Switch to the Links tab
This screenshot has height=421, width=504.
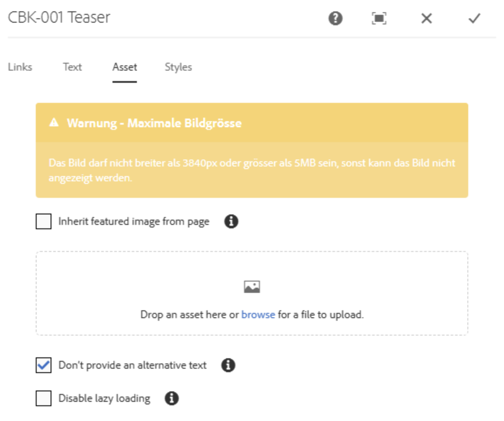[x=20, y=67]
